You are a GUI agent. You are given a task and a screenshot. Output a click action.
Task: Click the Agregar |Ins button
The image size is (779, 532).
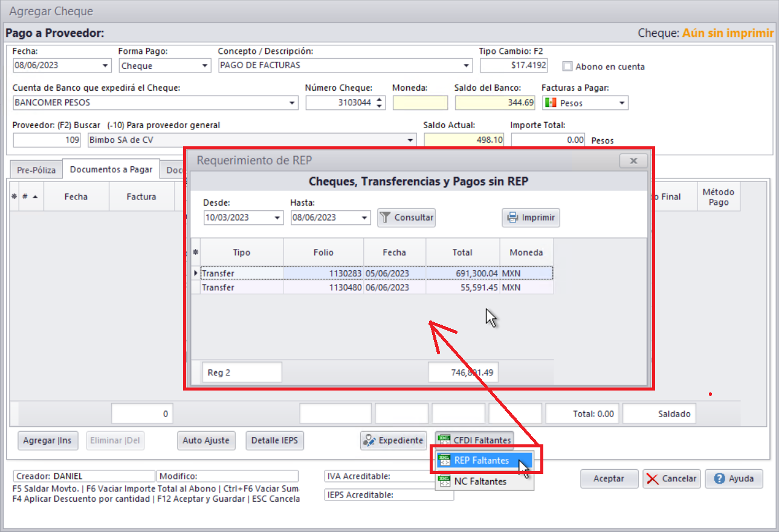pyautogui.click(x=48, y=441)
